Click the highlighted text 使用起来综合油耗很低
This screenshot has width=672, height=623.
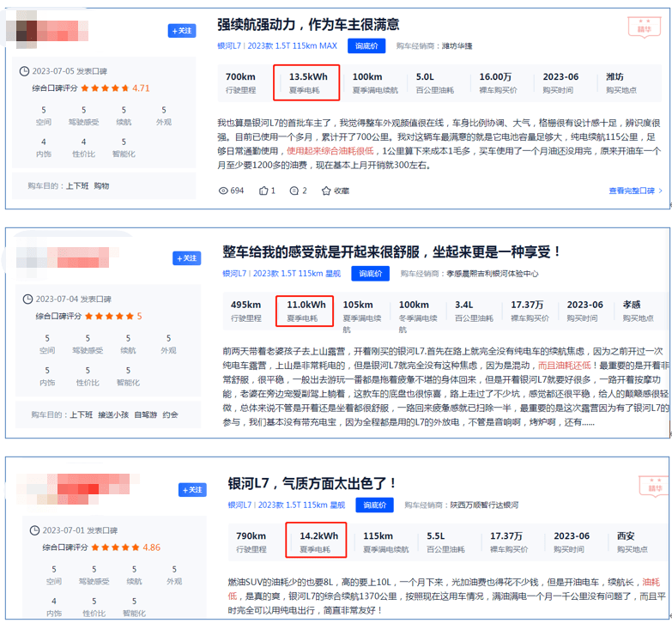330,151
